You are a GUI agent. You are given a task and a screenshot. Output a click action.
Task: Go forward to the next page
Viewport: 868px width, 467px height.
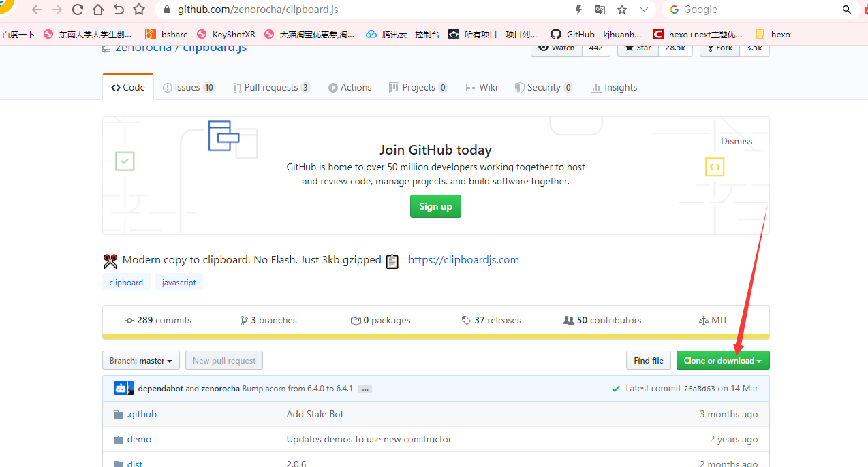coord(57,10)
